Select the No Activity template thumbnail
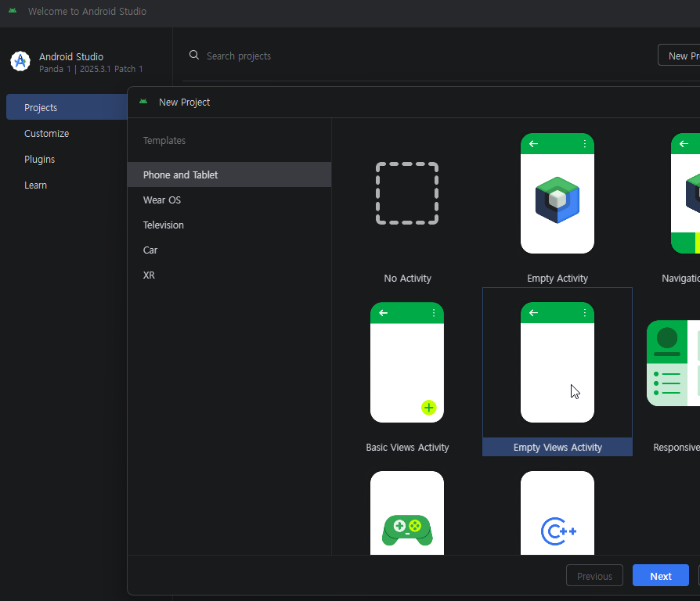 point(406,193)
